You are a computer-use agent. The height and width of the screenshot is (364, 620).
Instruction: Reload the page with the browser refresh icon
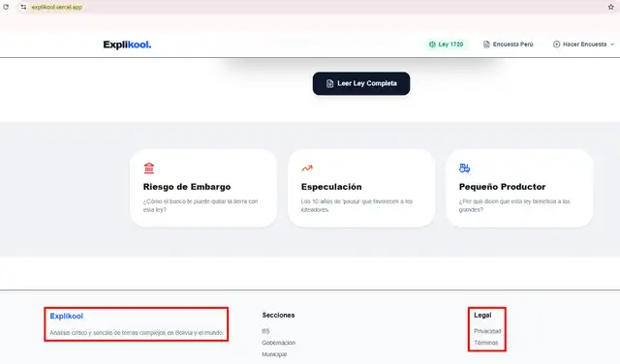6,7
